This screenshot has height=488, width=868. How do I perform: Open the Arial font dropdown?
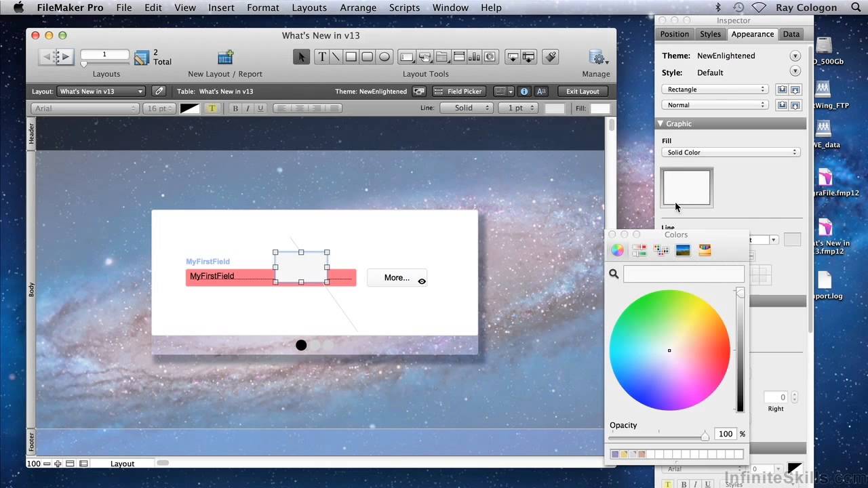coord(85,108)
